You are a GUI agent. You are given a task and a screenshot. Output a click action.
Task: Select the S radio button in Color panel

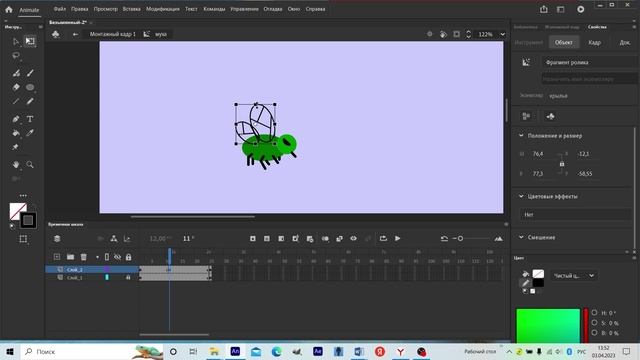point(594,322)
